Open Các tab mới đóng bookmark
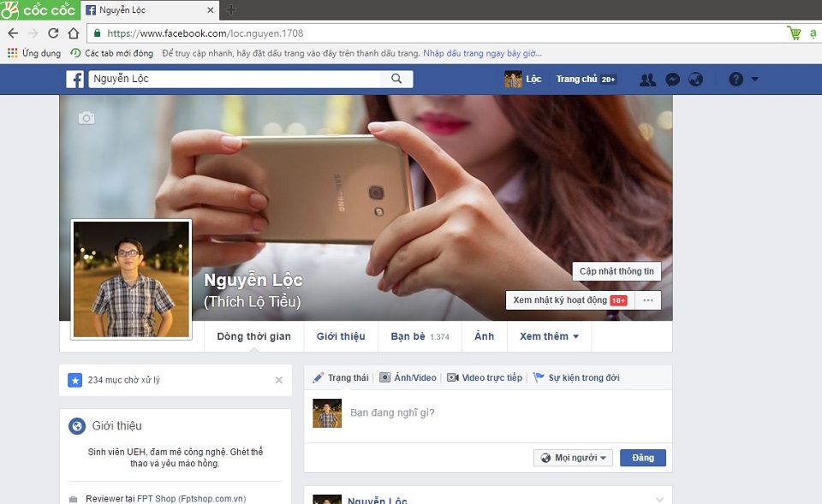Screen dimensions: 822x504 pos(111,53)
